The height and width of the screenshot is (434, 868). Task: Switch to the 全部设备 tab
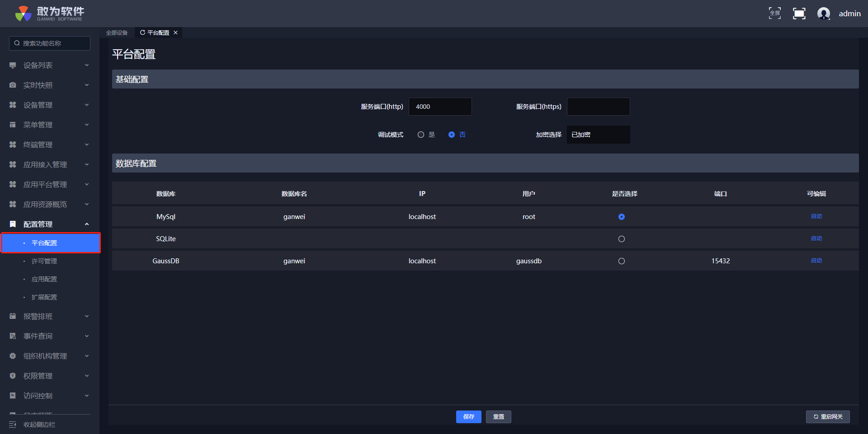pos(117,33)
